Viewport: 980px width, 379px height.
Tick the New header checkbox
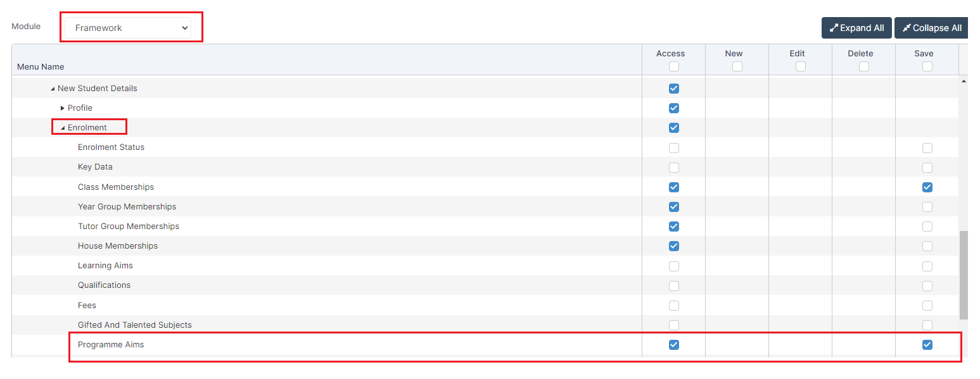click(737, 66)
